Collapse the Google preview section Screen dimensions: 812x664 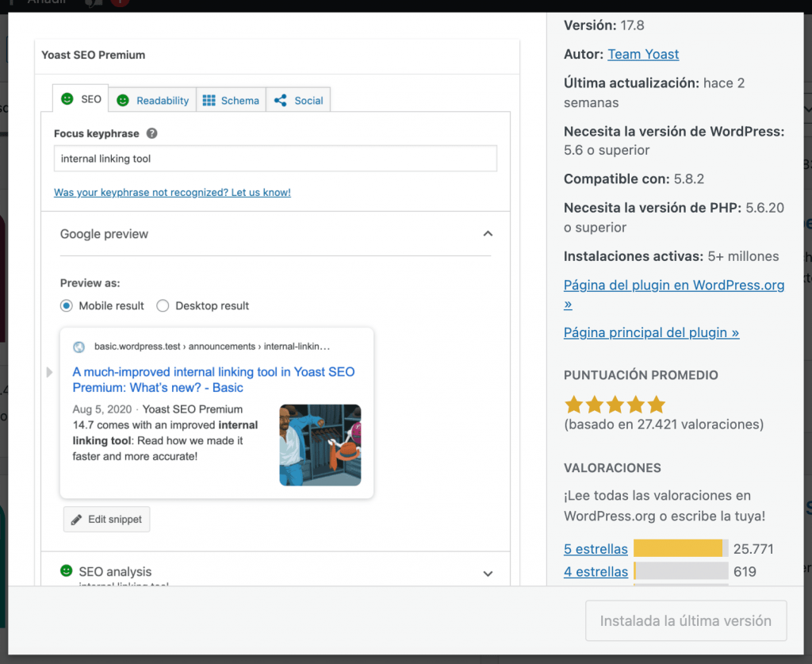point(488,233)
